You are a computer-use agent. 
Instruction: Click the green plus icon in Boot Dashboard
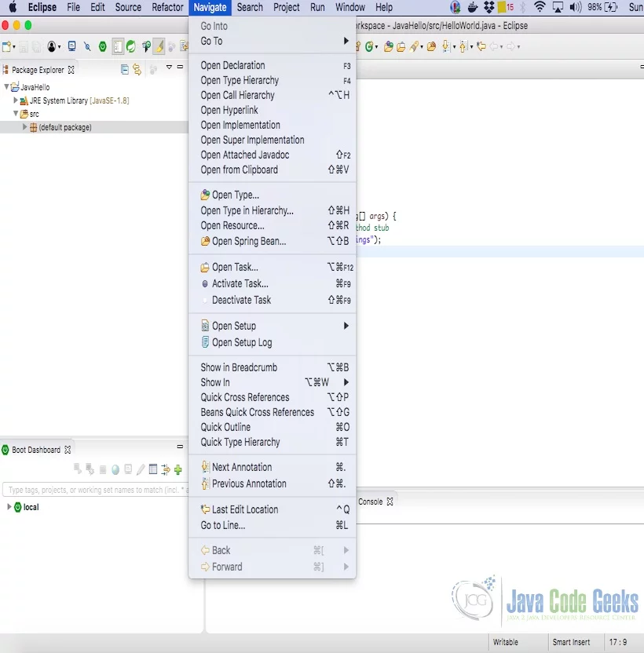[178, 470]
